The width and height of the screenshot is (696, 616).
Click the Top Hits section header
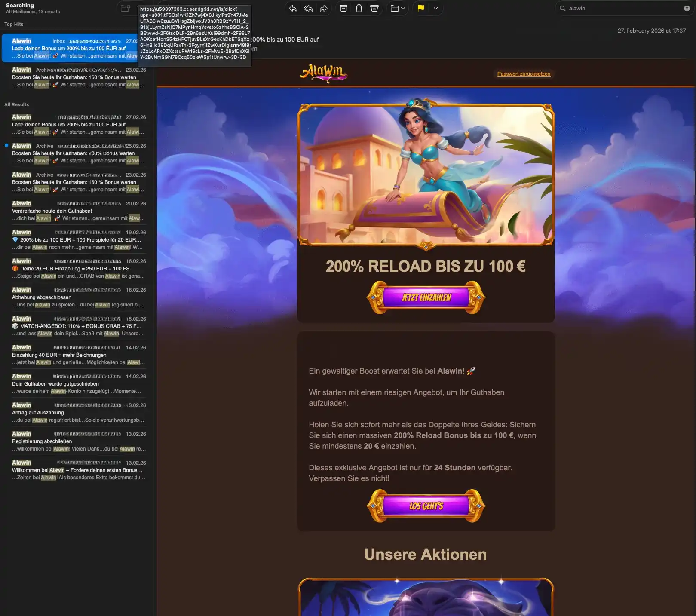14,24
